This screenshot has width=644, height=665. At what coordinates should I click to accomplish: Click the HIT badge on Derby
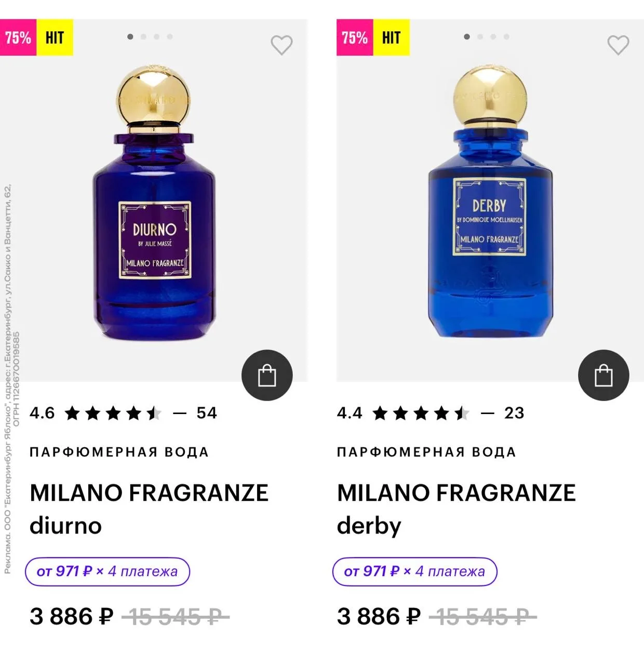coord(391,37)
